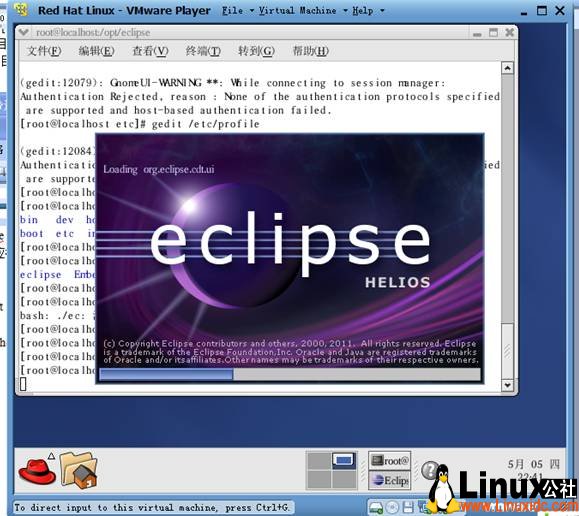The image size is (579, 516).
Task: Open terminal window menu arrow icon
Action: pyautogui.click(x=24, y=33)
